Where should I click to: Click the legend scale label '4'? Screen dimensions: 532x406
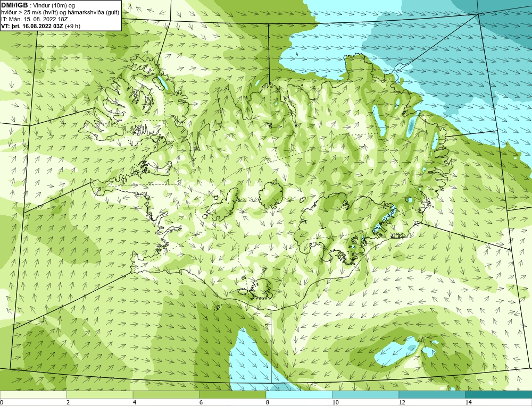coord(135,402)
